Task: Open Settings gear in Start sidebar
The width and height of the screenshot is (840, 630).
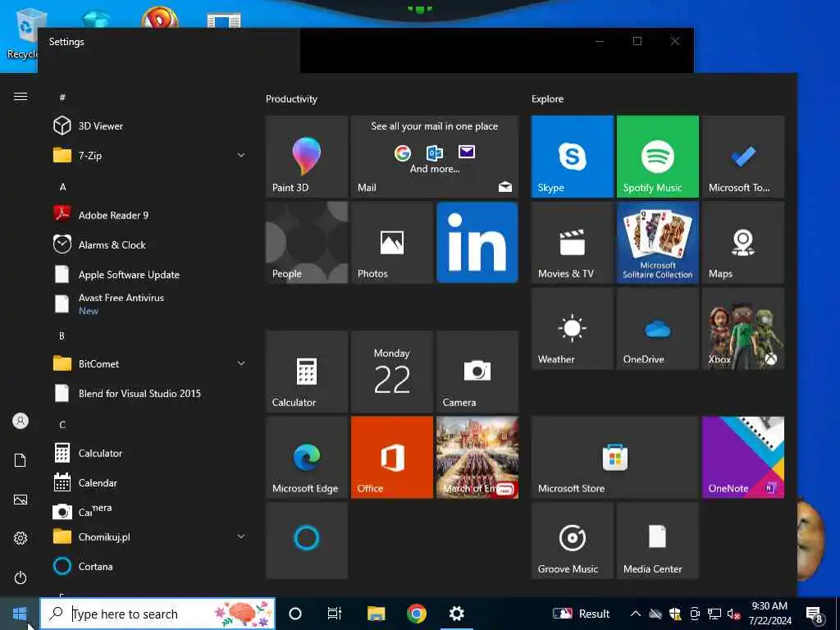Action: (x=21, y=538)
